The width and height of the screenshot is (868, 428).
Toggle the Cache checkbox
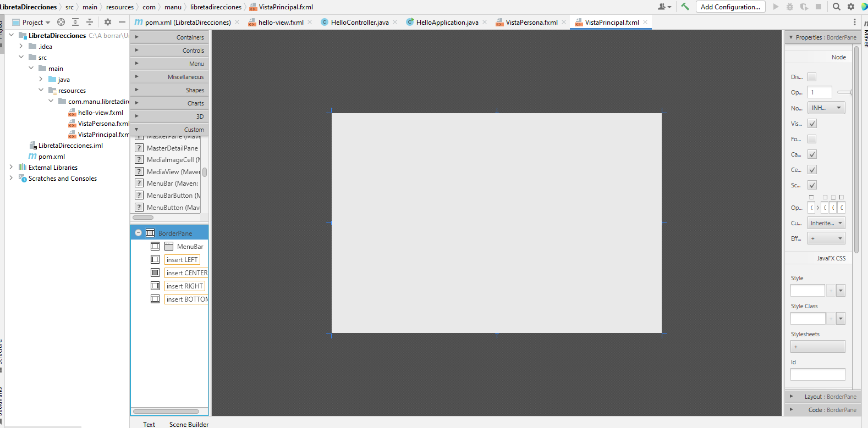pyautogui.click(x=812, y=154)
